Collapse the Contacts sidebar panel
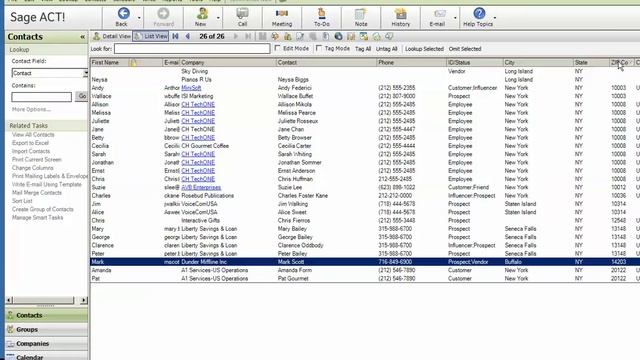This screenshot has width=640, height=360. [x=82, y=37]
